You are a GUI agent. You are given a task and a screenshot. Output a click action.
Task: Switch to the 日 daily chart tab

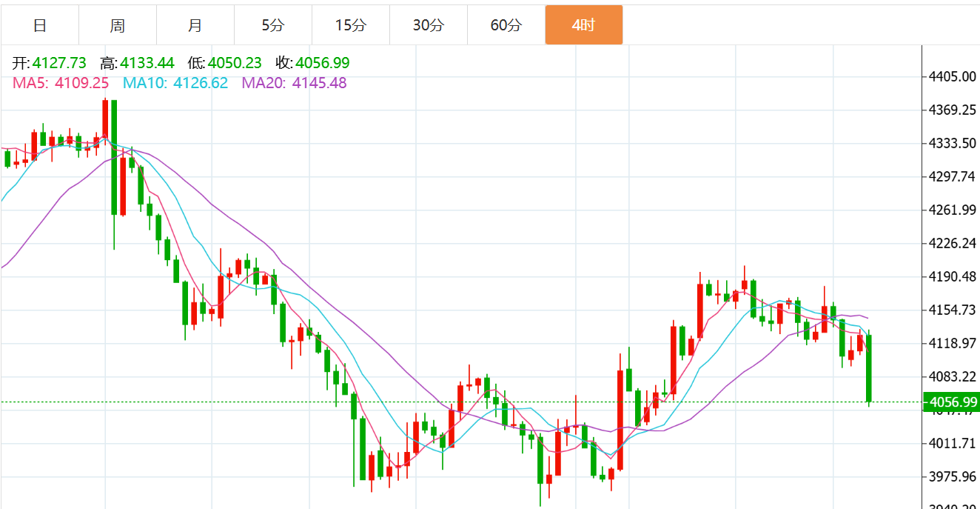(x=40, y=25)
